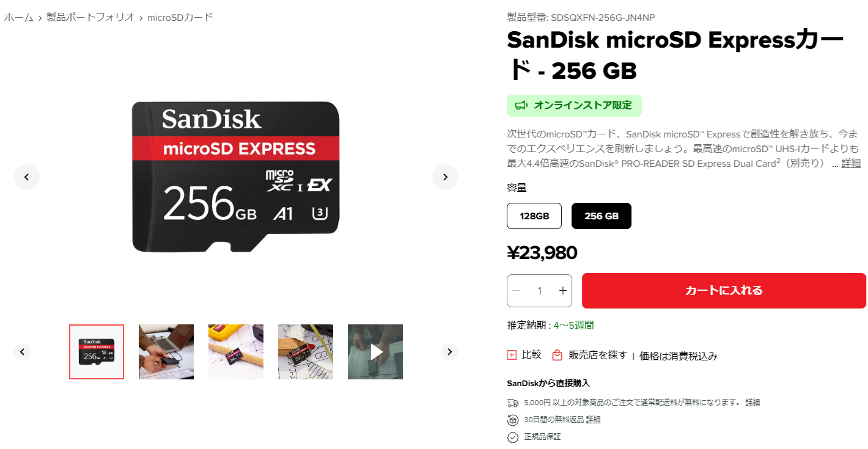868x449 pixels.
Task: Open microSDカード breadcrumb
Action: click(x=180, y=17)
